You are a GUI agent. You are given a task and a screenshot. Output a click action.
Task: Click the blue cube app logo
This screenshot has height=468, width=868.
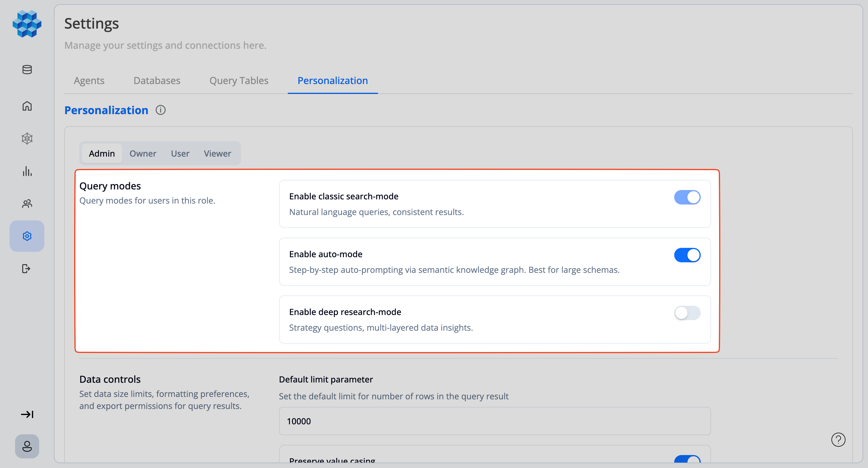27,23
